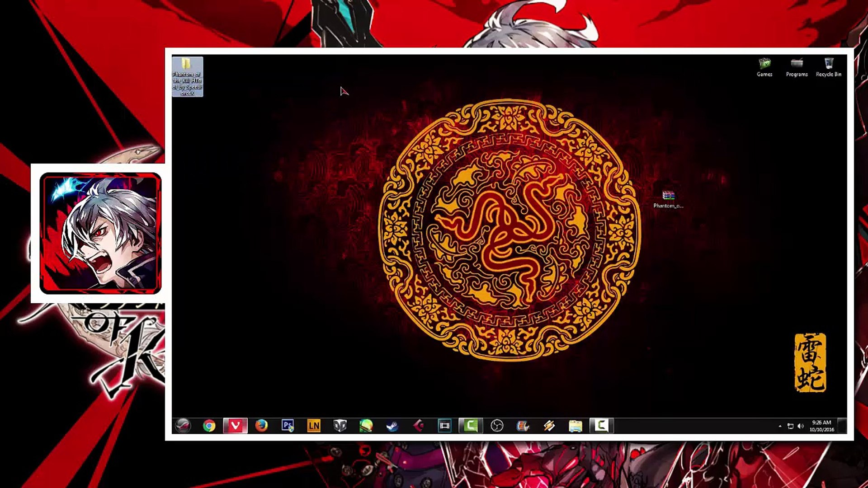This screenshot has height=488, width=868.
Task: Click the Show desktop button
Action: point(842,426)
